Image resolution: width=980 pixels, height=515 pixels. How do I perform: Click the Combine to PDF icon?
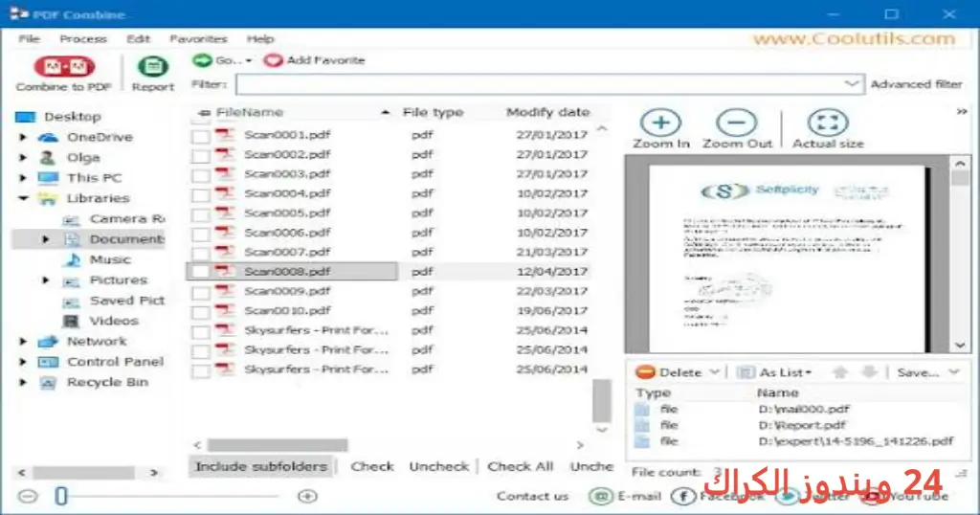[x=64, y=66]
